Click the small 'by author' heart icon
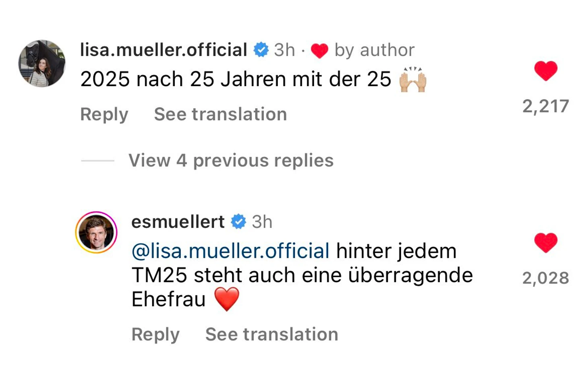 coord(319,51)
